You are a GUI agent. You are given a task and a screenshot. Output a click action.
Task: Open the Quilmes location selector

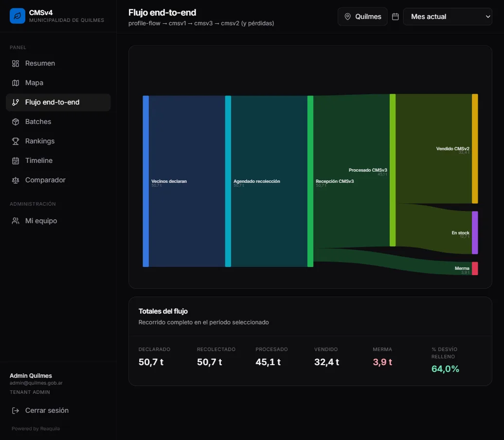click(x=362, y=17)
